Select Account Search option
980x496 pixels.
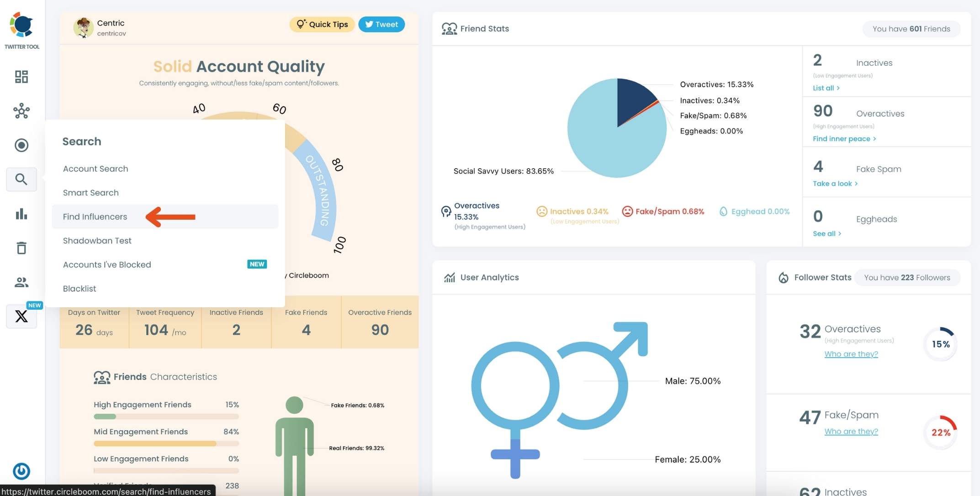point(95,168)
